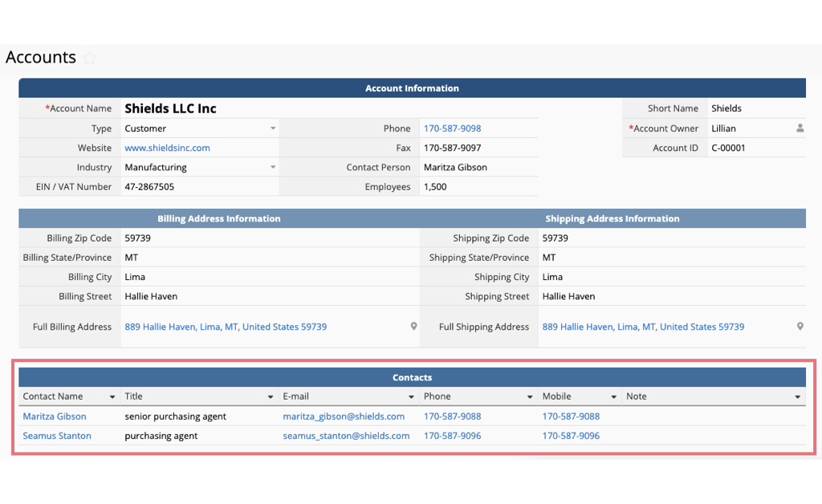Email seamus_stanton@shields.com
822x504 pixels.
point(346,436)
